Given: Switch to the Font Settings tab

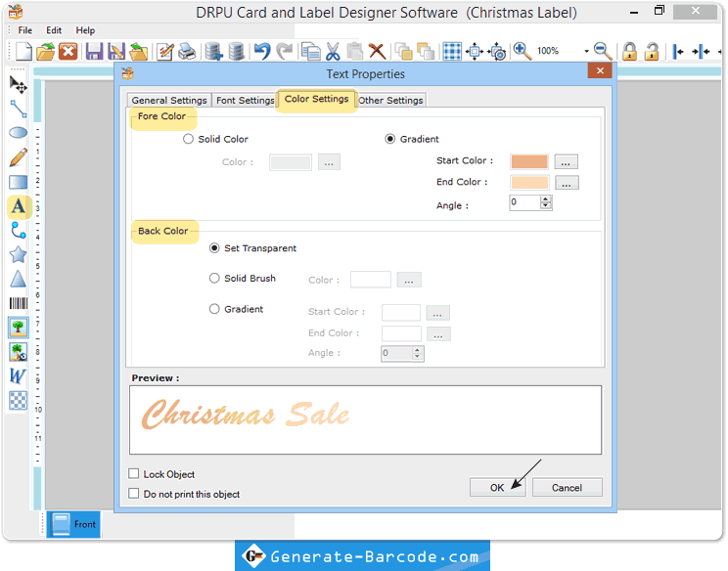Looking at the screenshot, I should tap(246, 100).
